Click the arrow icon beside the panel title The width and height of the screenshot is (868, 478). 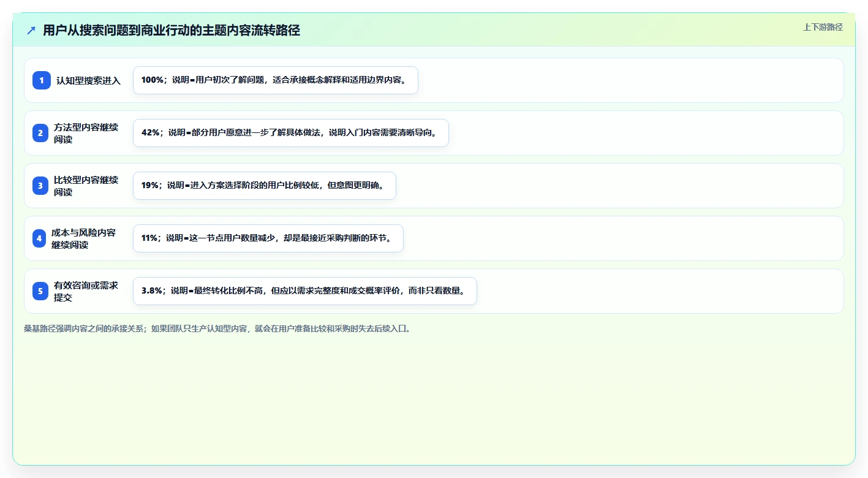coord(31,31)
